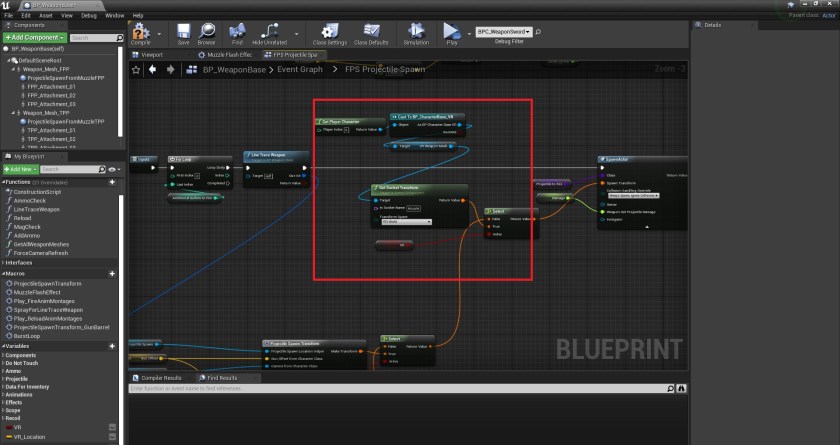The image size is (840, 445).
Task: Open the Debug Filter BPC_WeaponSword dropdown
Action: (x=503, y=31)
